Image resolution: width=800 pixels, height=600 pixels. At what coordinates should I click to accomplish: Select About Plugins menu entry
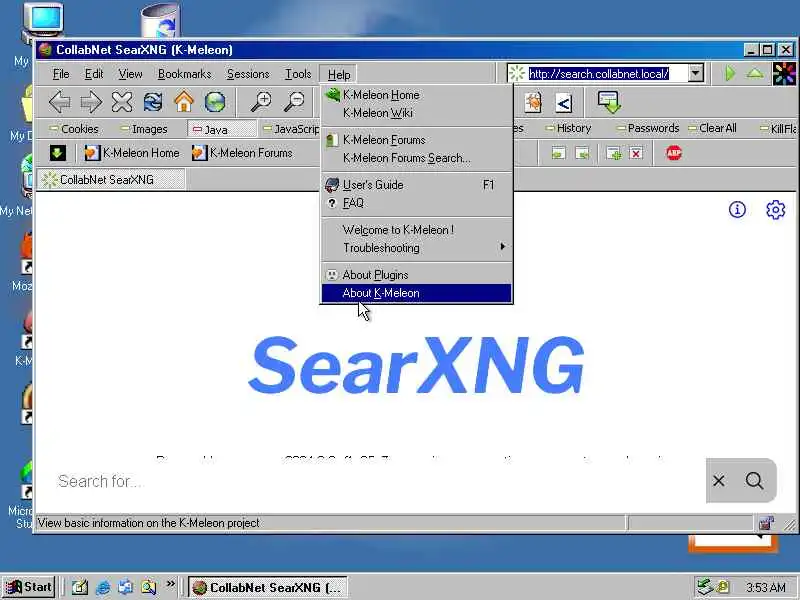pyautogui.click(x=416, y=274)
